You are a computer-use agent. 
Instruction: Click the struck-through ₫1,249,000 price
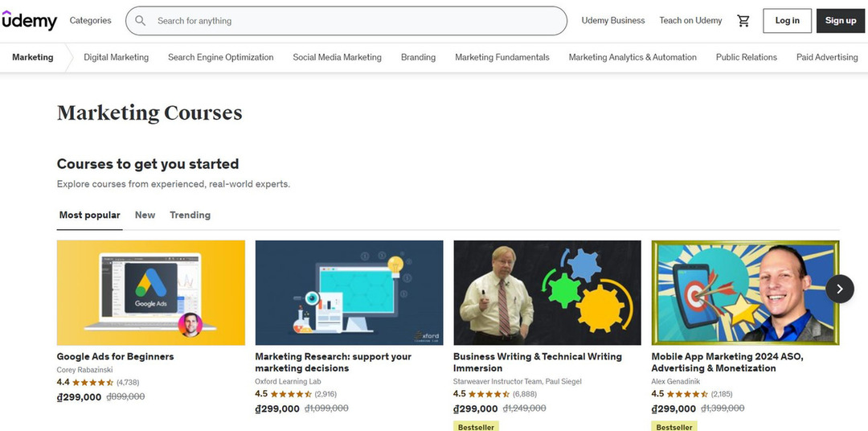point(524,408)
